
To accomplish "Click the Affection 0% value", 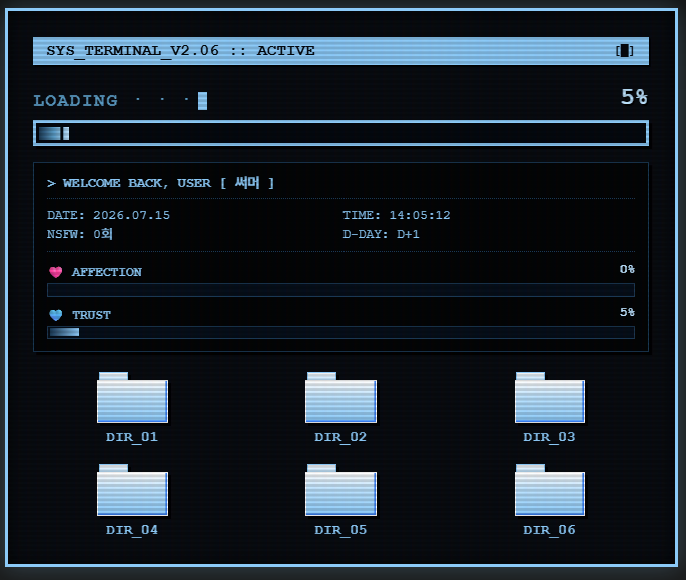I will pos(627,269).
